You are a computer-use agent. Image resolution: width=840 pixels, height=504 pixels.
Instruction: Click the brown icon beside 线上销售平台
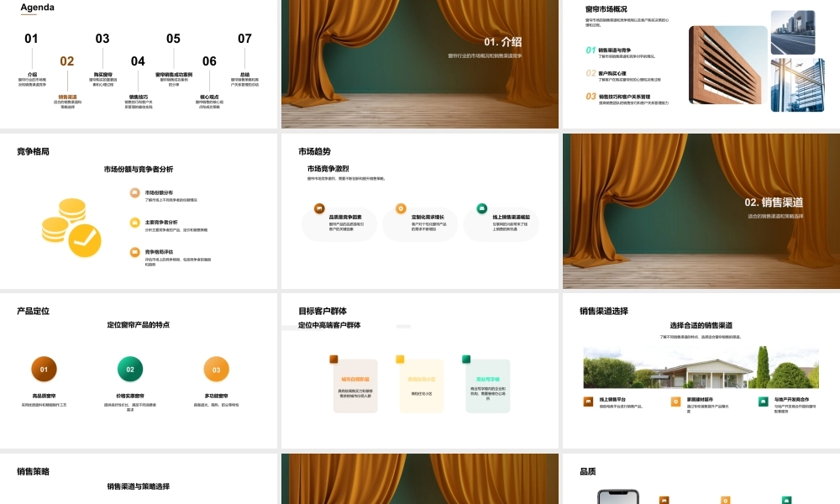point(588,402)
